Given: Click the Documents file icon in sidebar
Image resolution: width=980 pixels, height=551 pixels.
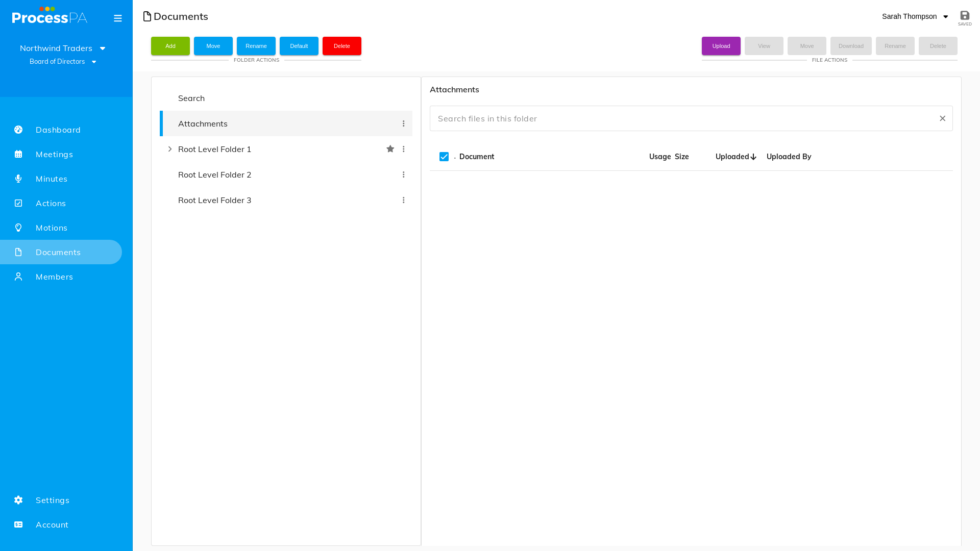Looking at the screenshot, I should tap(18, 252).
